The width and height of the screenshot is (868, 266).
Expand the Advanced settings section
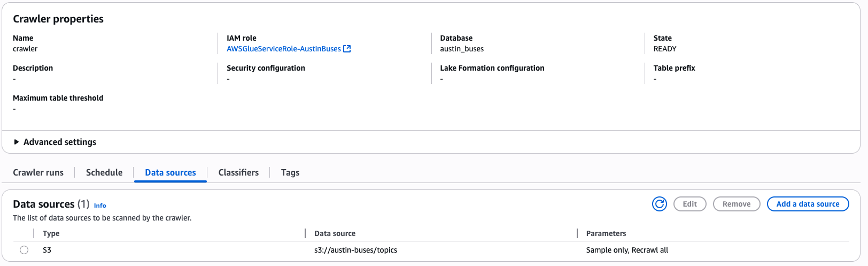point(17,142)
